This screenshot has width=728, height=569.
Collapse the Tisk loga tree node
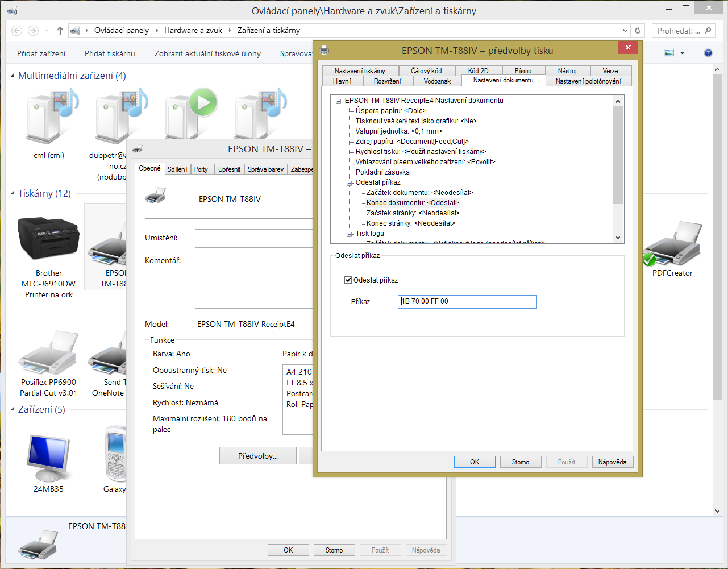click(x=350, y=234)
